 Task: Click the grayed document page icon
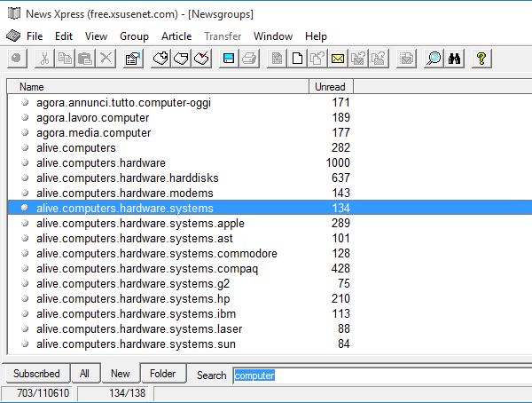pos(277,59)
